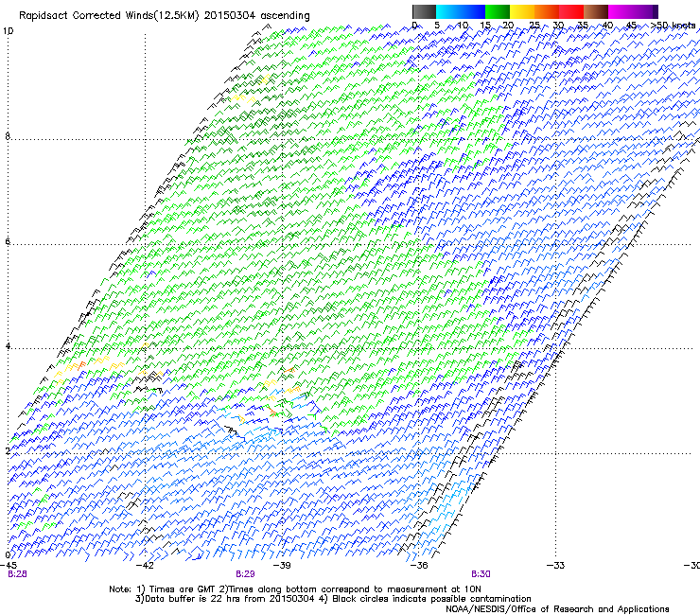Click the green 15-20 knots legend swatch
700x615 pixels.
click(498, 11)
